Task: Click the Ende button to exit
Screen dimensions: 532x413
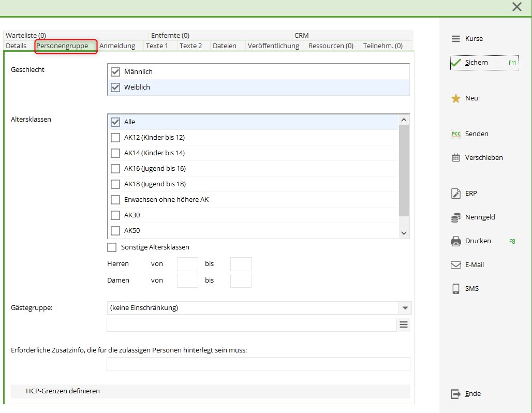Action: [x=467, y=394]
